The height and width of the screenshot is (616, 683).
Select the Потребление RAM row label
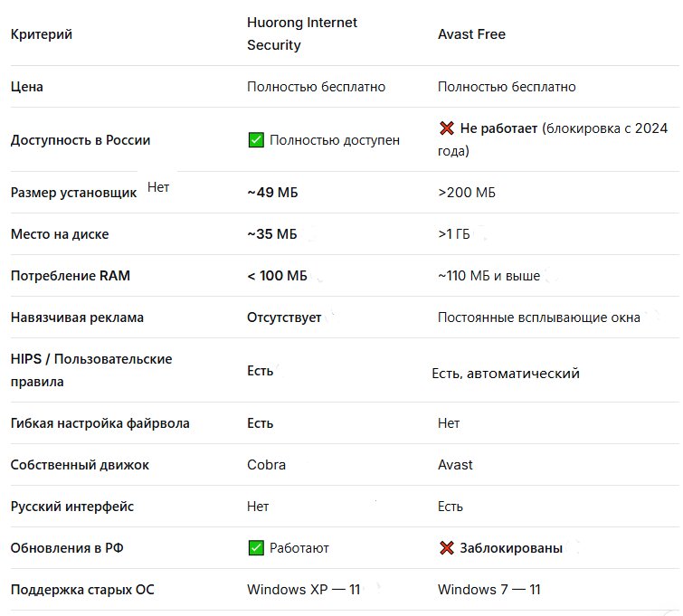[x=71, y=275]
